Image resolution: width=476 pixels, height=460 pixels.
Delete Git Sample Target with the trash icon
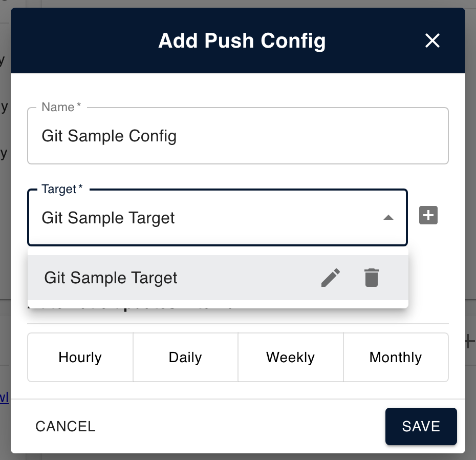(x=371, y=278)
